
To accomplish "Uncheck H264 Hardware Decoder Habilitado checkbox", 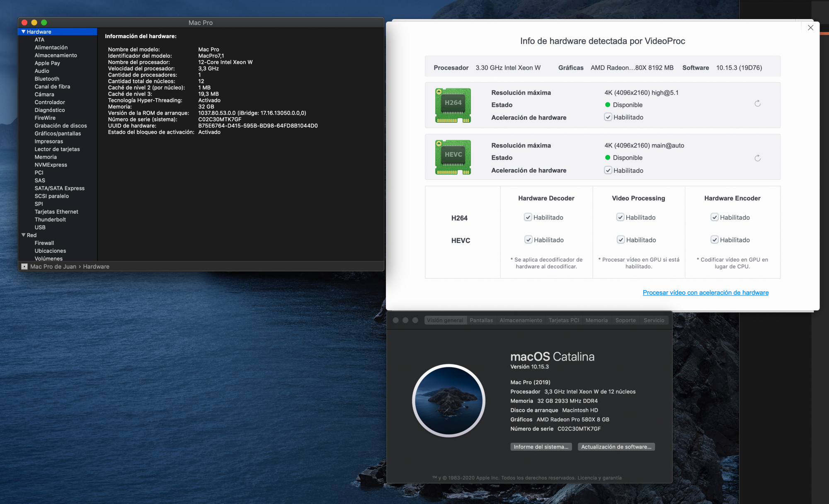I will (528, 217).
